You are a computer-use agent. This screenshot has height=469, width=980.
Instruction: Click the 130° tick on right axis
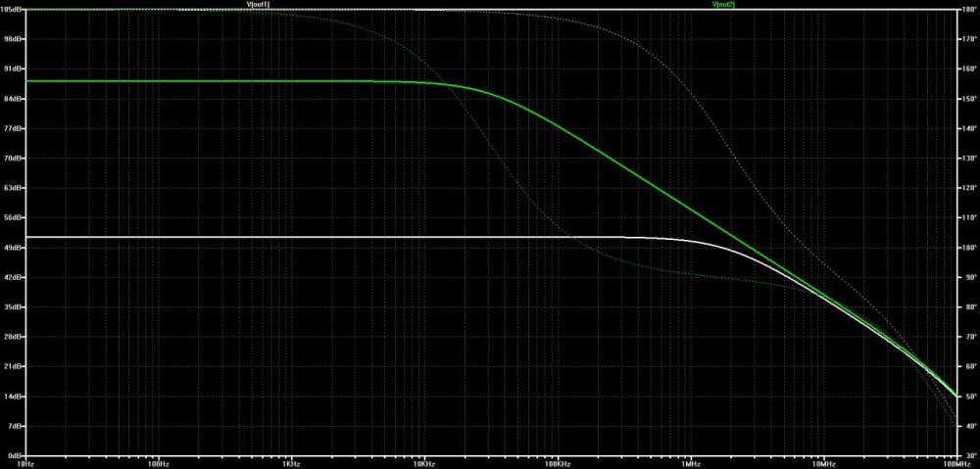pyautogui.click(x=966, y=159)
